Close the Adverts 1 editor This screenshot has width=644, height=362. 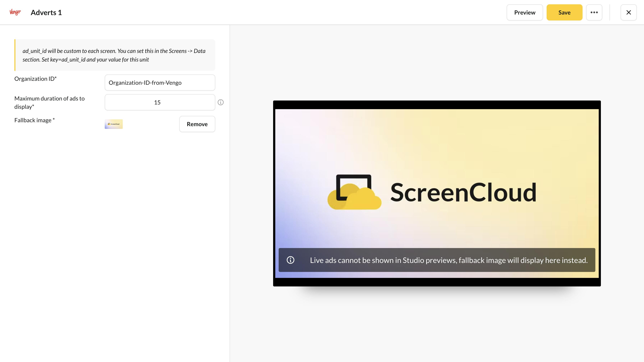[629, 12]
